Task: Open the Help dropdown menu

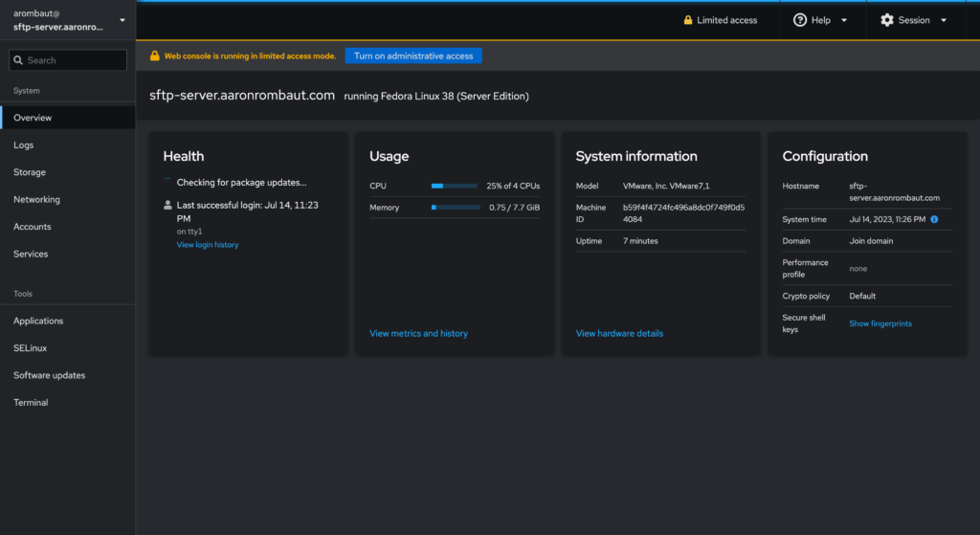Action: [821, 20]
